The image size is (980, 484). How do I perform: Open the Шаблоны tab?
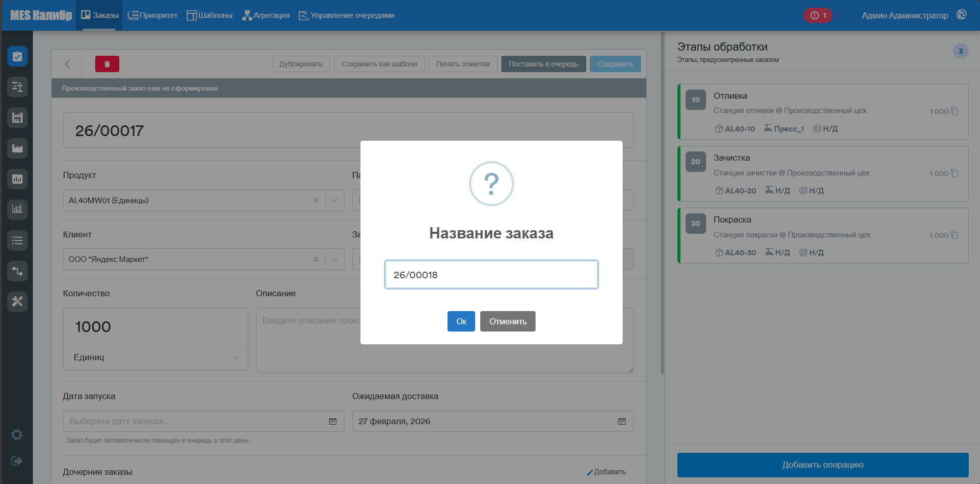[x=209, y=15]
